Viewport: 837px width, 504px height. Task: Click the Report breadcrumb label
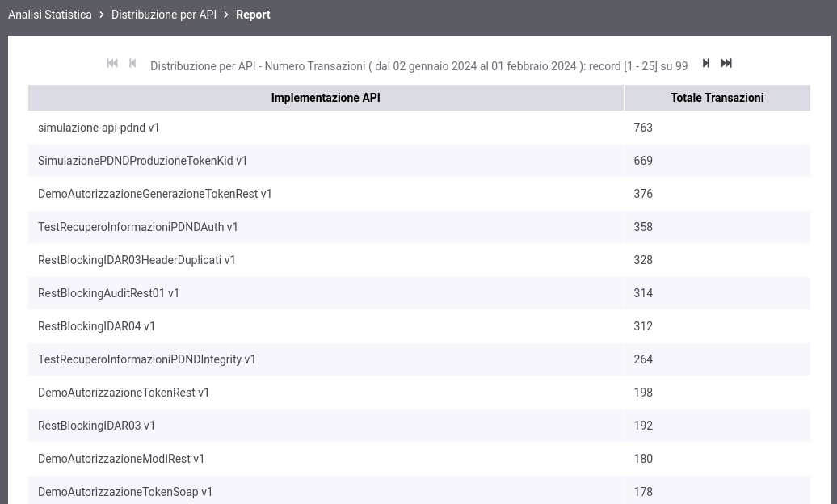tap(253, 15)
